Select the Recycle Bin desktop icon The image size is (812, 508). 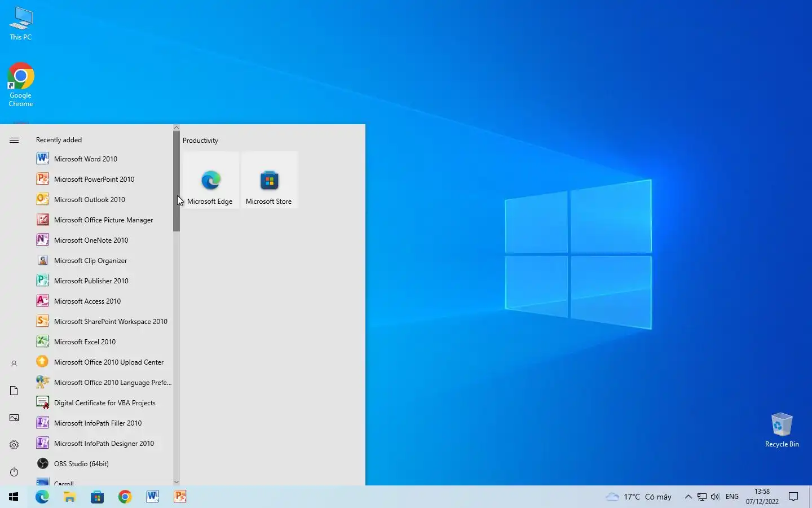tap(782, 430)
